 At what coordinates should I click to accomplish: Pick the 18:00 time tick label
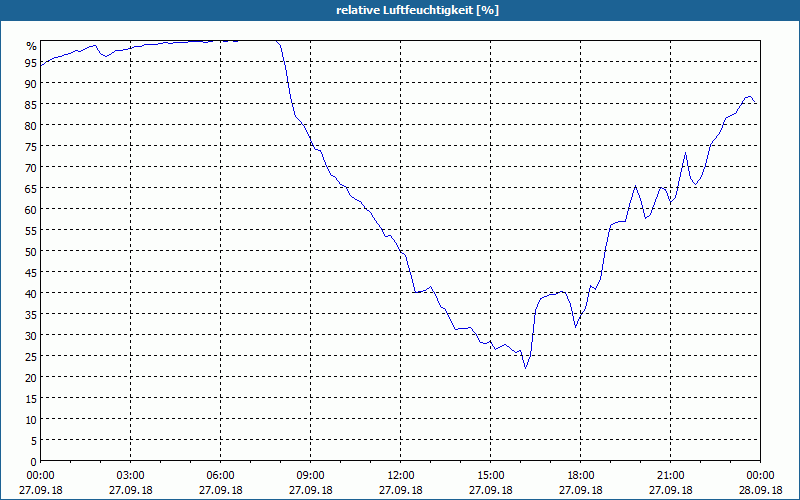581,476
